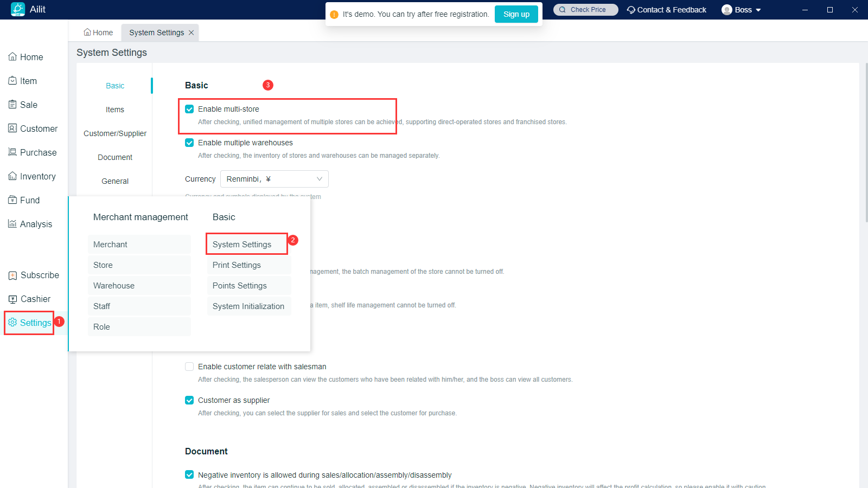Click the Sign up button
Viewport: 868px width, 488px height.
pos(516,14)
